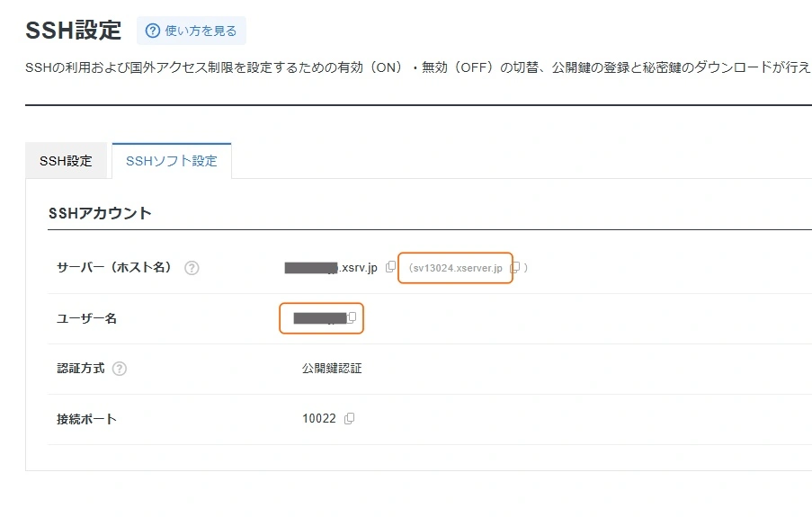The height and width of the screenshot is (517, 812).
Task: Switch to the SSH設定 tab
Action: click(x=66, y=161)
